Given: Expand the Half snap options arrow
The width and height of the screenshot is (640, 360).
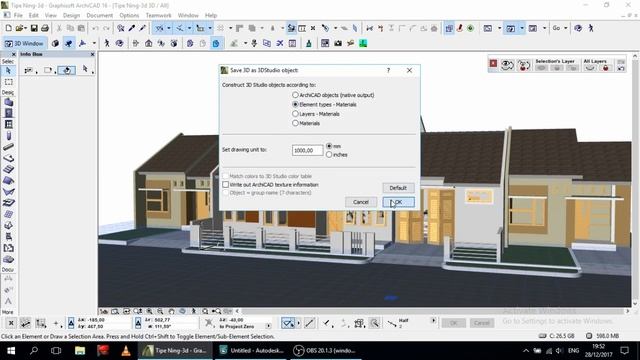Looking at the screenshot, I should (433, 320).
